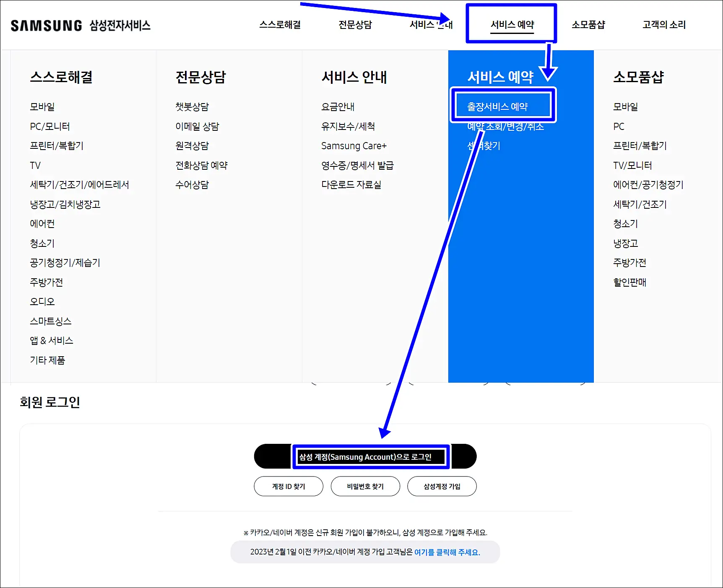Select 청소기 under 스스로해결

[x=42, y=243]
